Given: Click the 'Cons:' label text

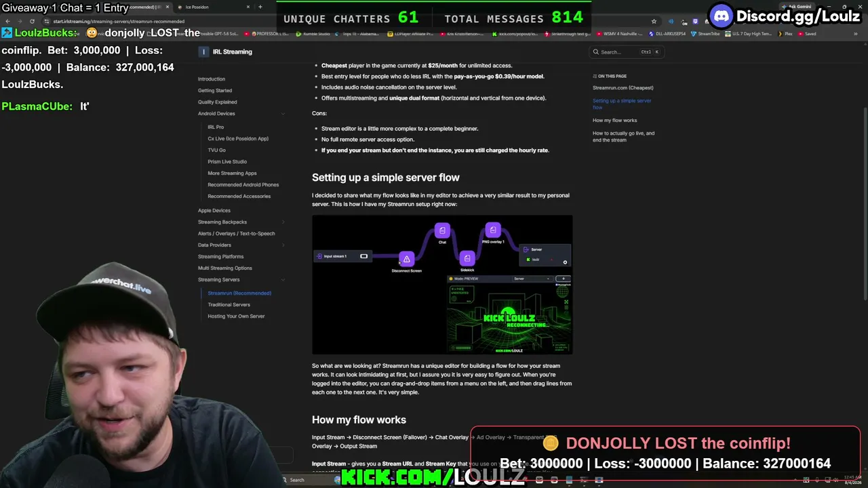Looking at the screenshot, I should pos(319,113).
